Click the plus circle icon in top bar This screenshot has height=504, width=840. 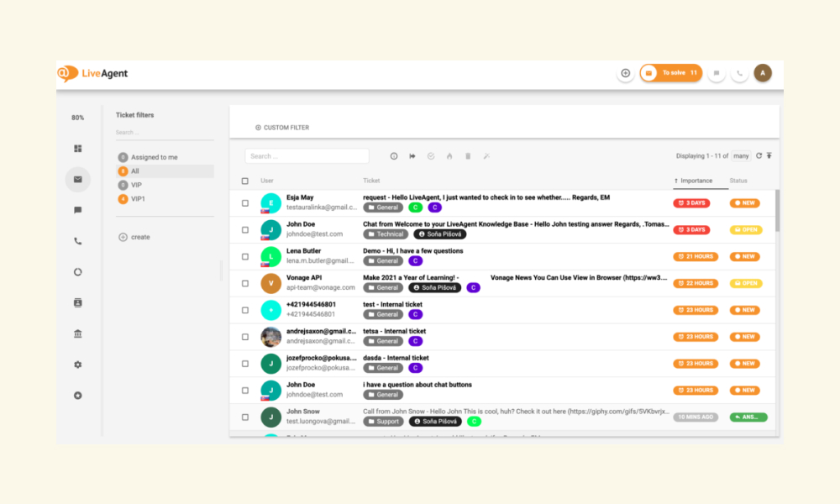point(625,73)
